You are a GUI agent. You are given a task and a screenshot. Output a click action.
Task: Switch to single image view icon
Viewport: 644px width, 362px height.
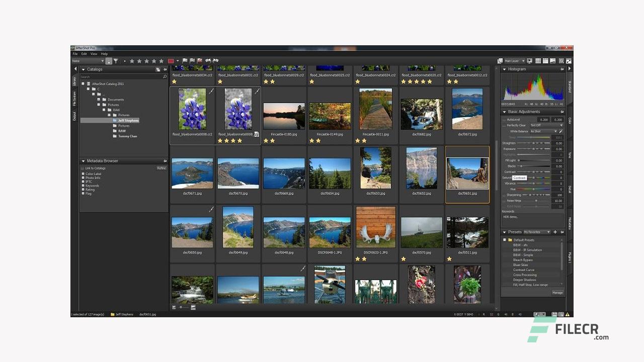[552, 61]
